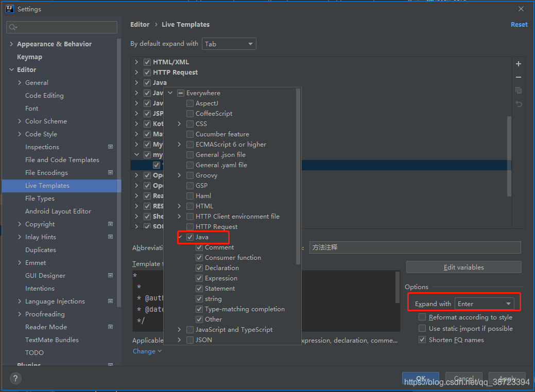The image size is (535, 392).
Task: Uncheck the Declaration context
Action: (x=199, y=268)
